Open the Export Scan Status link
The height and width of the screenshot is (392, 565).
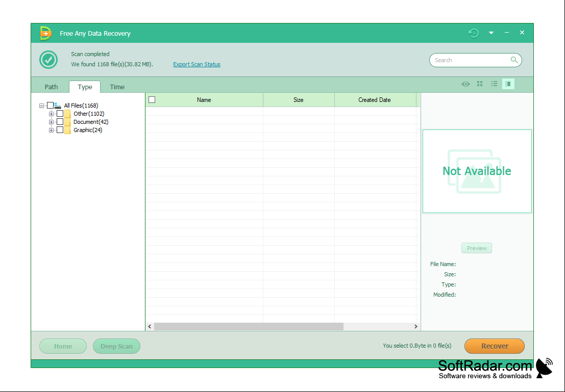click(x=196, y=64)
